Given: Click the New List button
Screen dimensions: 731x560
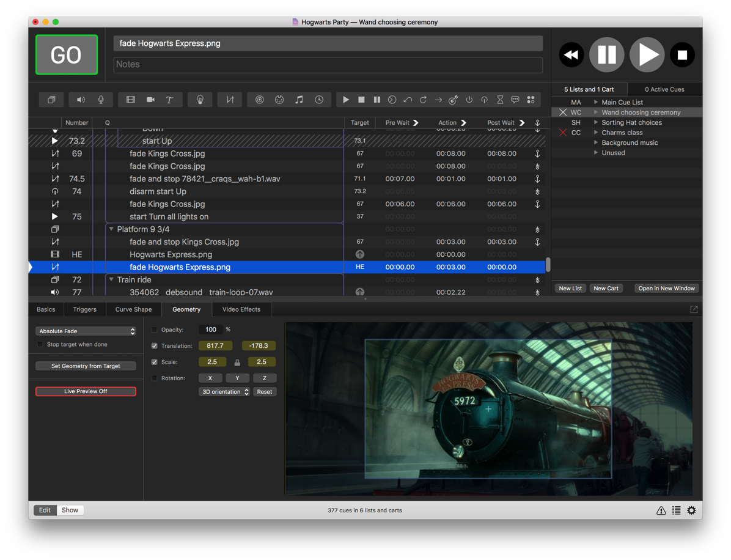Looking at the screenshot, I should point(570,288).
